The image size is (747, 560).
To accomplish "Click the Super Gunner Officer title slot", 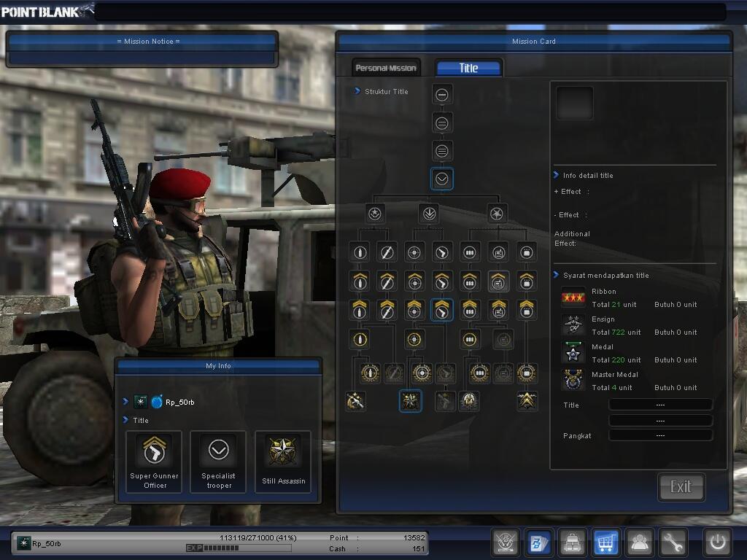I will point(154,462).
